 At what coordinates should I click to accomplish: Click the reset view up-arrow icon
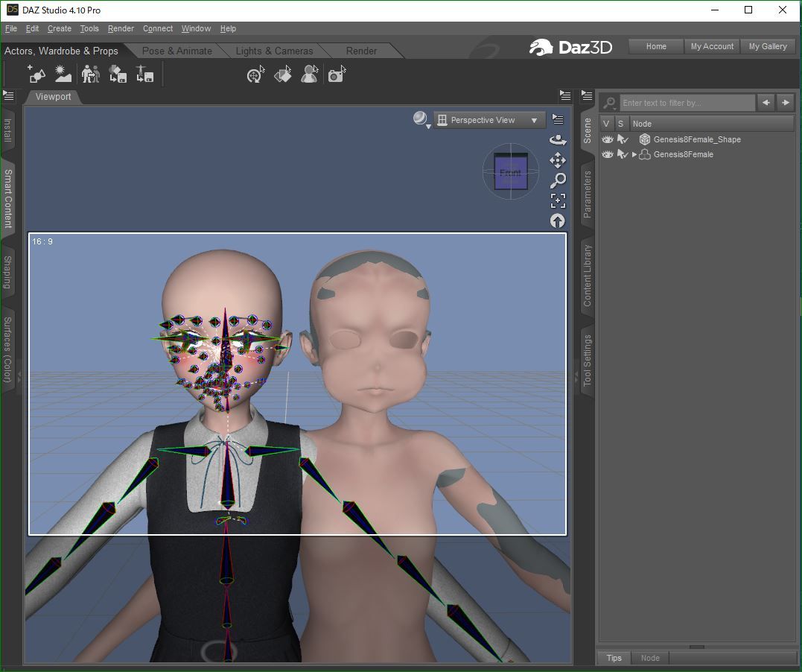558,221
